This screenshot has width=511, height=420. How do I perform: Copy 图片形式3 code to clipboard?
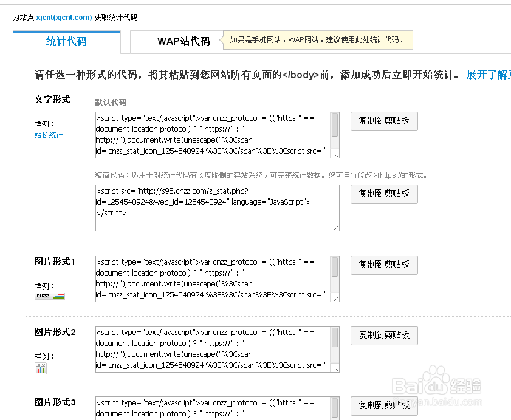[x=384, y=406]
